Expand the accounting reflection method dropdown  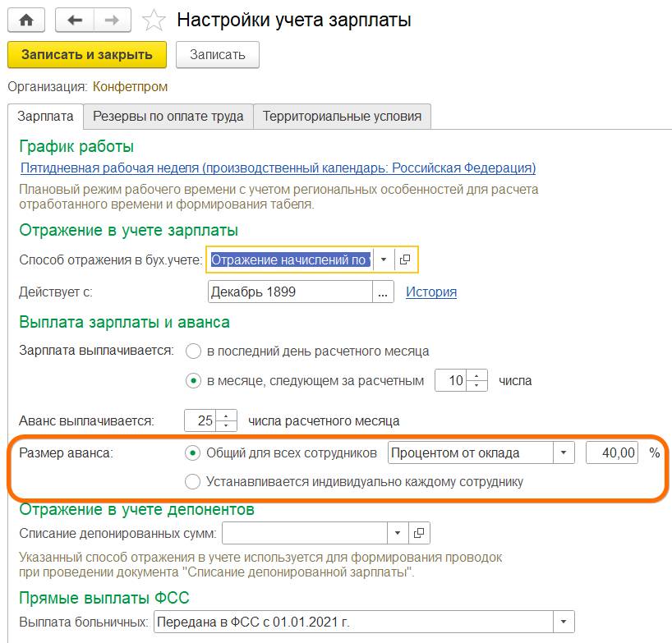(384, 259)
